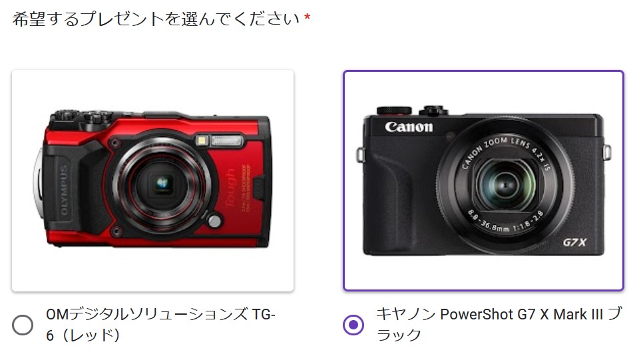Click the OLYMPUS logo on the camera grip
Viewport: 641px width, 364px height.
[x=64, y=190]
